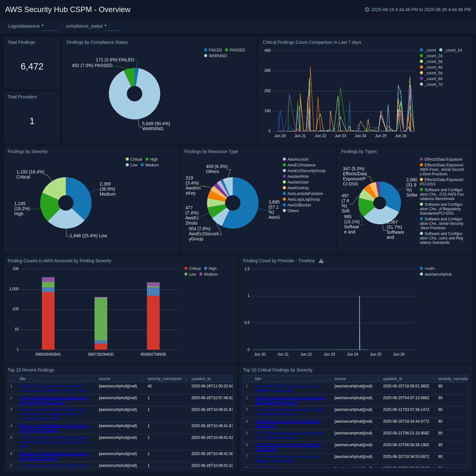
Task: Toggle AwsLambdaFunction legend entry
Action: 303,194
